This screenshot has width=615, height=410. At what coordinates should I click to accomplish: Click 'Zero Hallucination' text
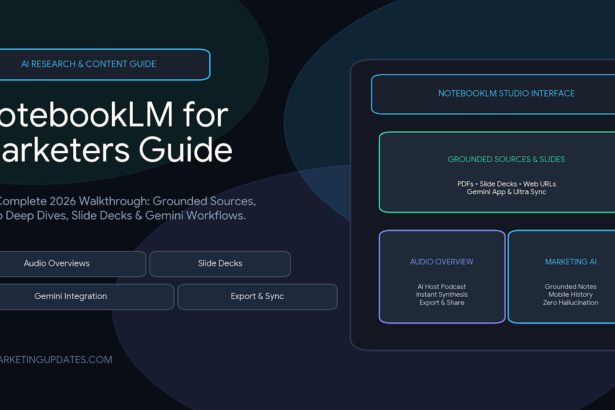pos(570,303)
